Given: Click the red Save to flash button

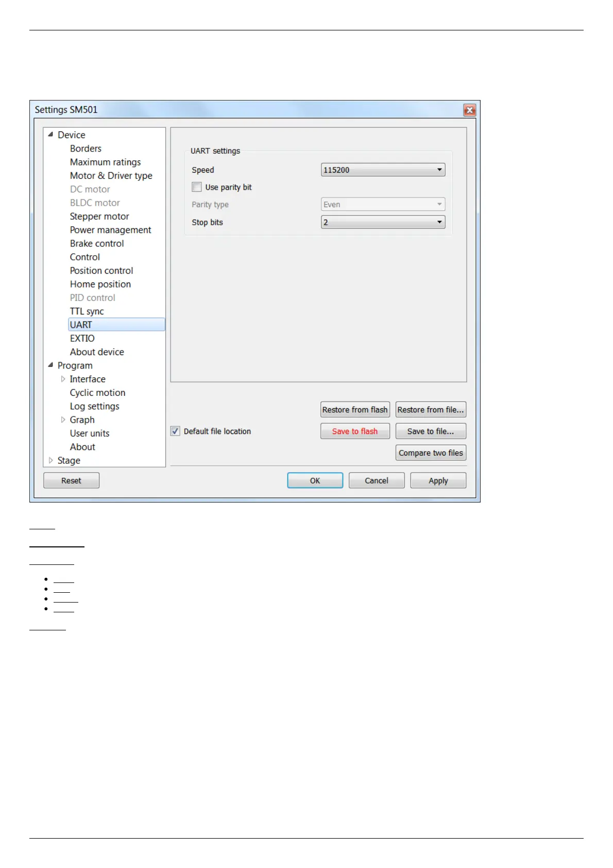Looking at the screenshot, I should click(355, 431).
